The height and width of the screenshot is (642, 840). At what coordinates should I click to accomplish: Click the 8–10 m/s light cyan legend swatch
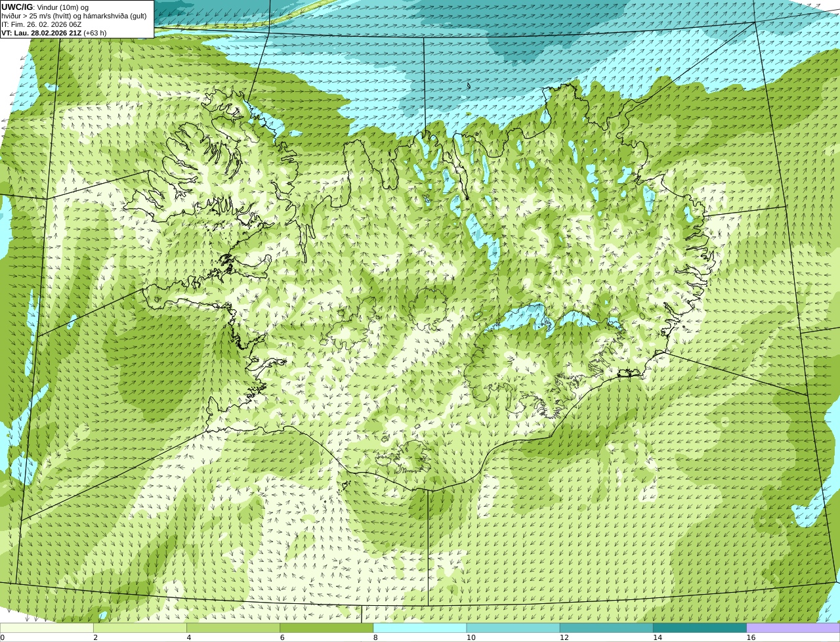(x=420, y=628)
